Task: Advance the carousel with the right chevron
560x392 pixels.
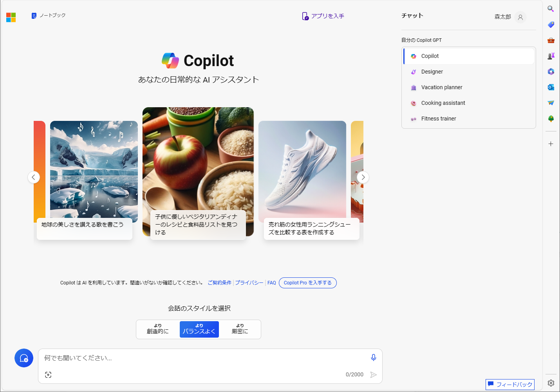Action: 363,177
